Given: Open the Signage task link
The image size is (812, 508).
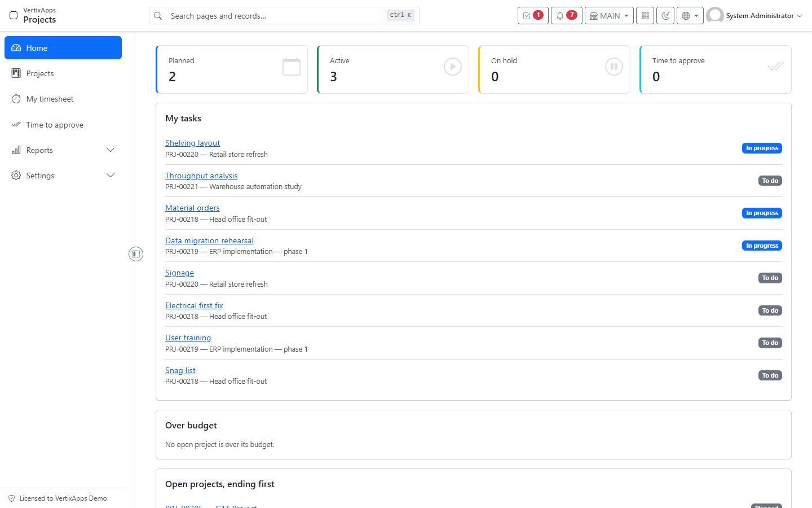Looking at the screenshot, I should 179,273.
